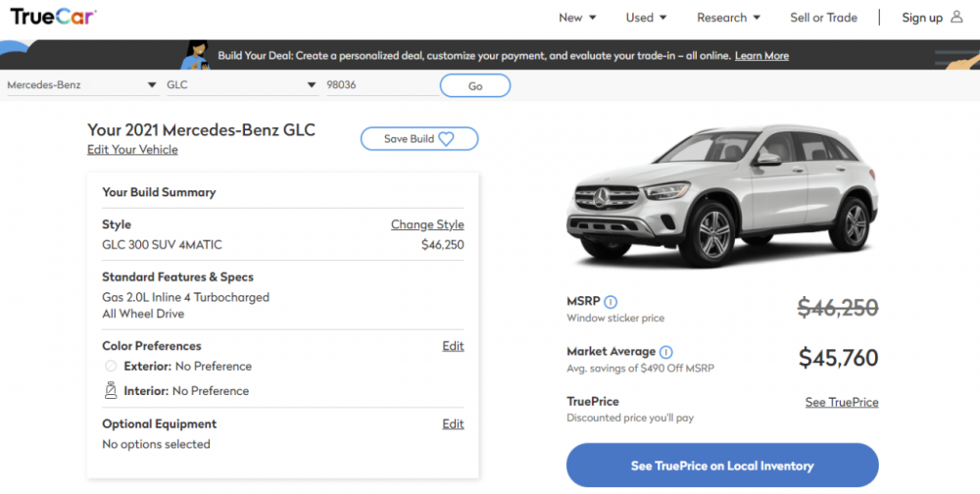This screenshot has height=494, width=980.
Task: Edit the Optional Equipment
Action: click(x=453, y=424)
